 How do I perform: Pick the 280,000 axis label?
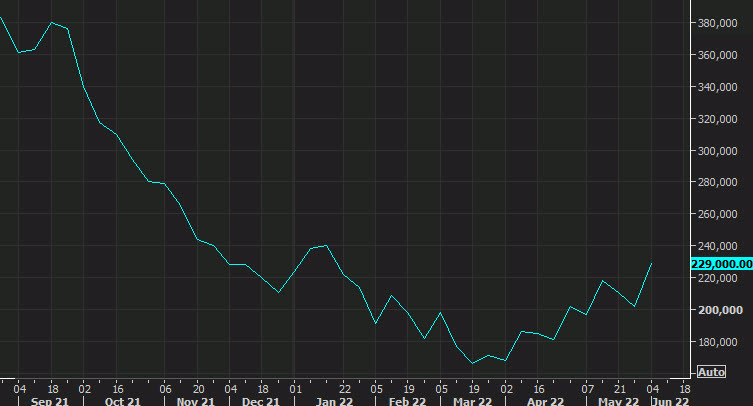pos(717,182)
